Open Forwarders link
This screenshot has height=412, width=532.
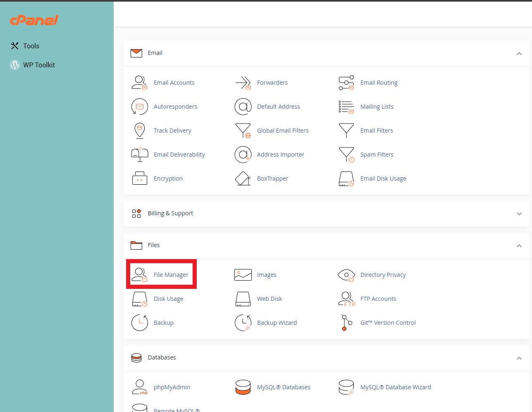click(x=272, y=83)
